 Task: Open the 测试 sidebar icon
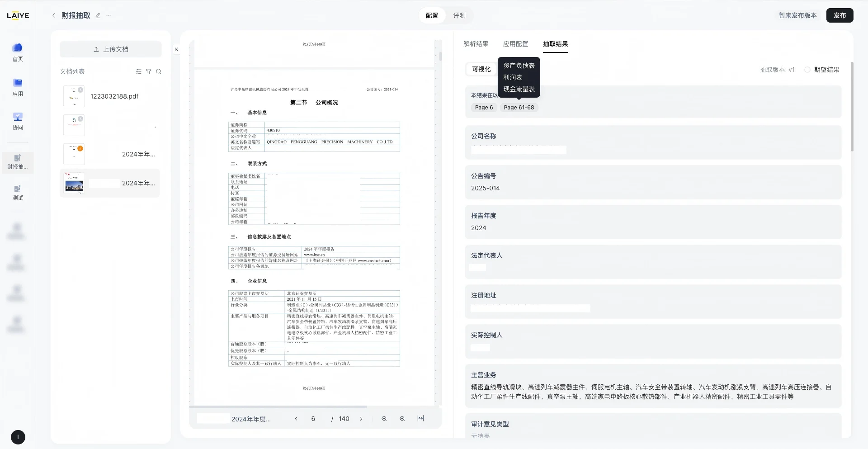(x=18, y=193)
